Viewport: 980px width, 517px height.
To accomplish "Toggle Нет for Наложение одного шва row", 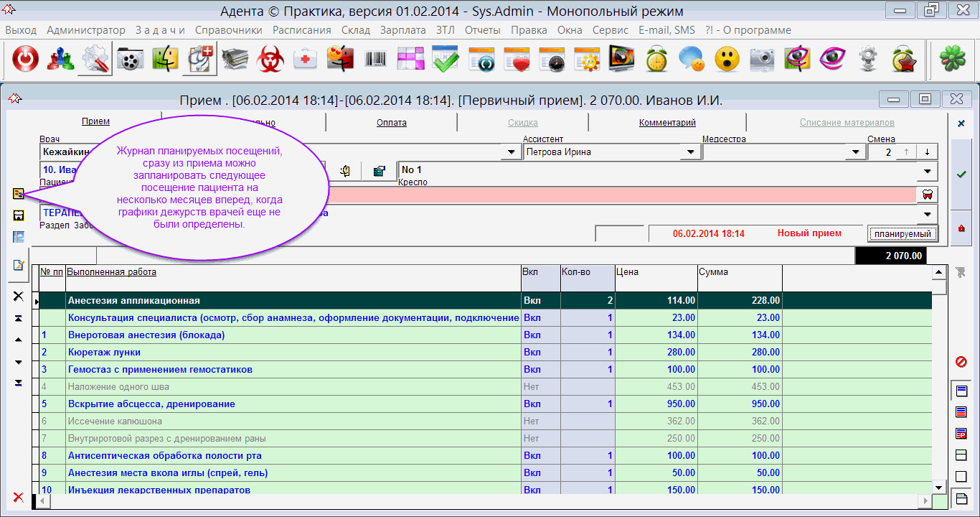I will (x=532, y=387).
